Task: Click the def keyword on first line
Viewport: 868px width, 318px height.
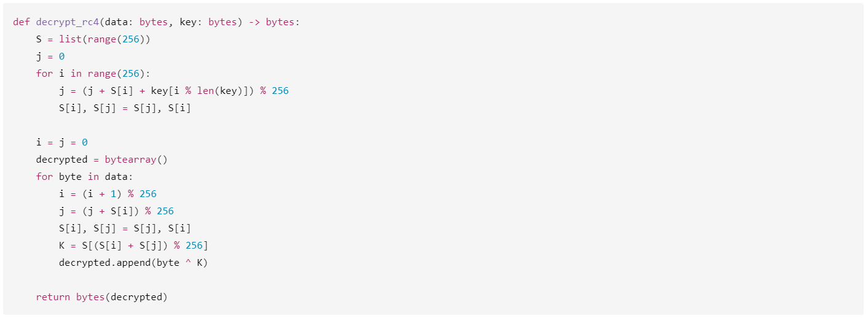Action: [x=22, y=22]
